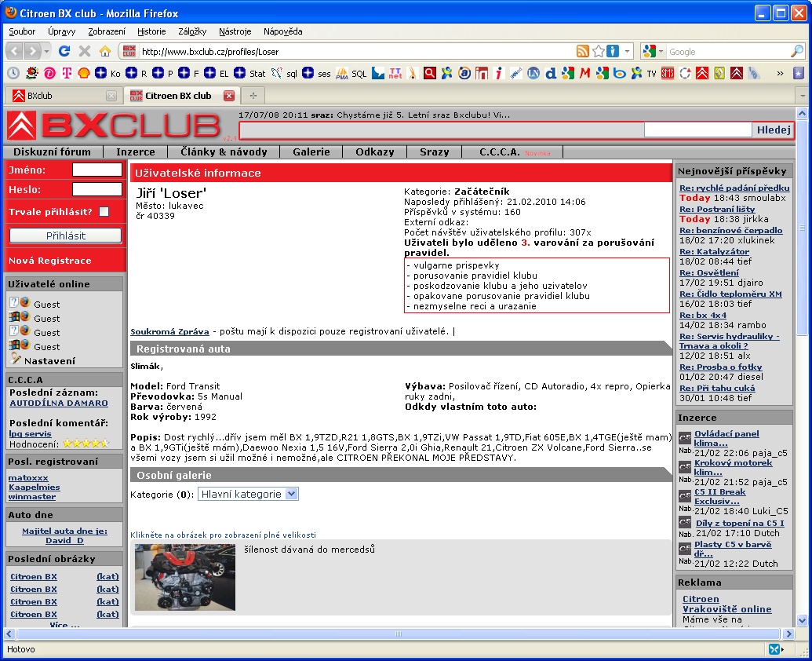Open the red magnifier bookmark icon
The image size is (812, 661).
tap(430, 74)
